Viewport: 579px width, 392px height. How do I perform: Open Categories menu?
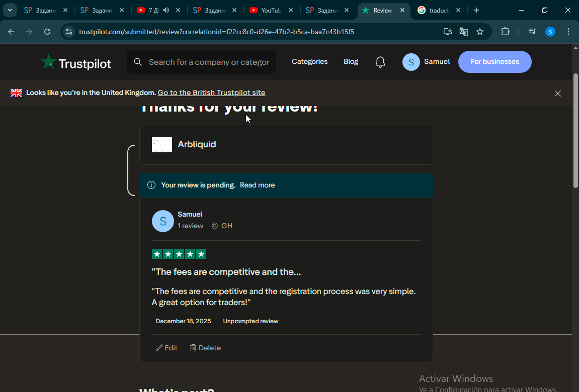[309, 62]
